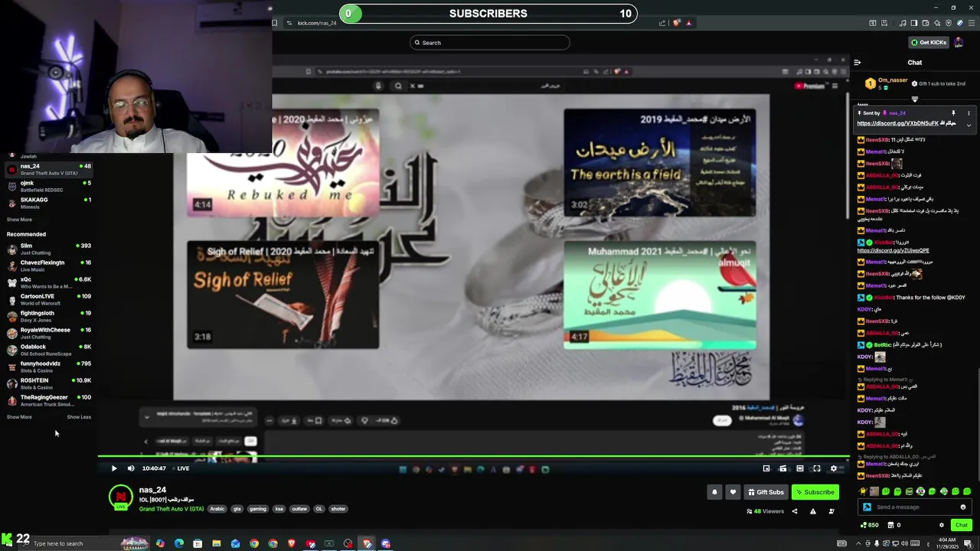Toggle Brave sidebar panel icon
This screenshot has height=551, width=980.
click(x=913, y=23)
